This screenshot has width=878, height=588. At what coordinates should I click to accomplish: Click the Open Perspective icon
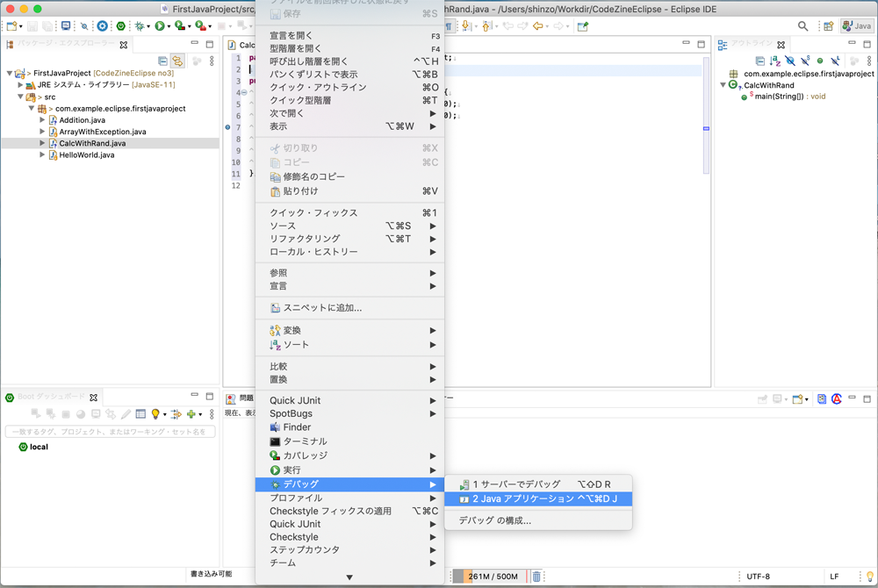tap(829, 25)
